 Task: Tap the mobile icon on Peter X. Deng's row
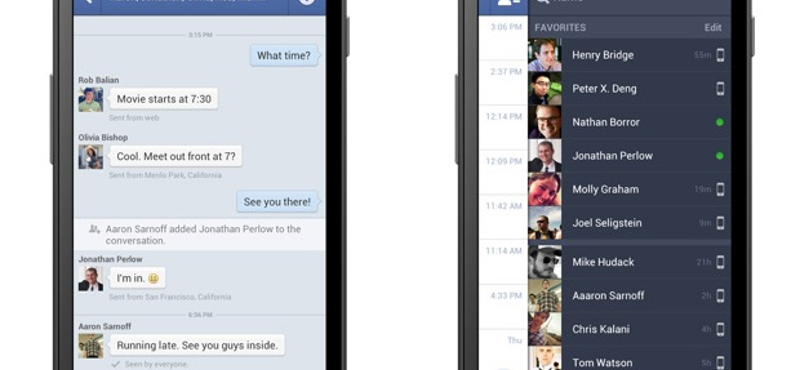(x=720, y=88)
